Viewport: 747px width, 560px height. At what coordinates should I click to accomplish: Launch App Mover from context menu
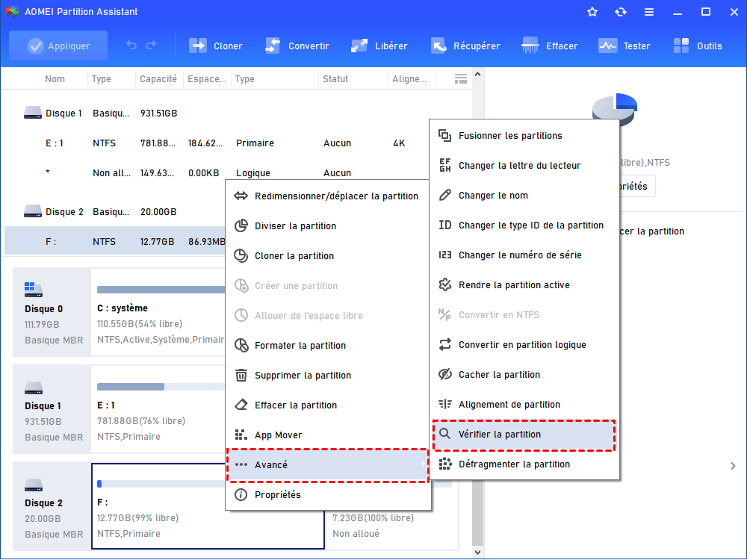(x=328, y=435)
